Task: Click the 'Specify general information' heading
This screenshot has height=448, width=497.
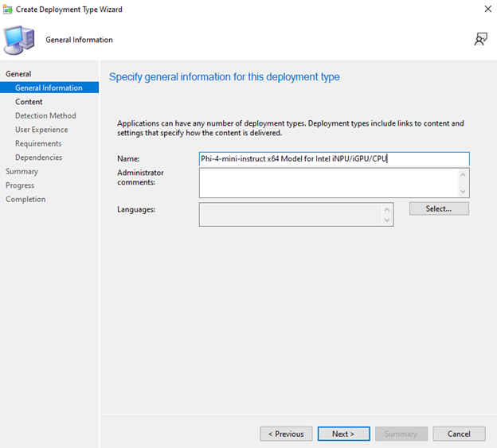Action: [225, 77]
